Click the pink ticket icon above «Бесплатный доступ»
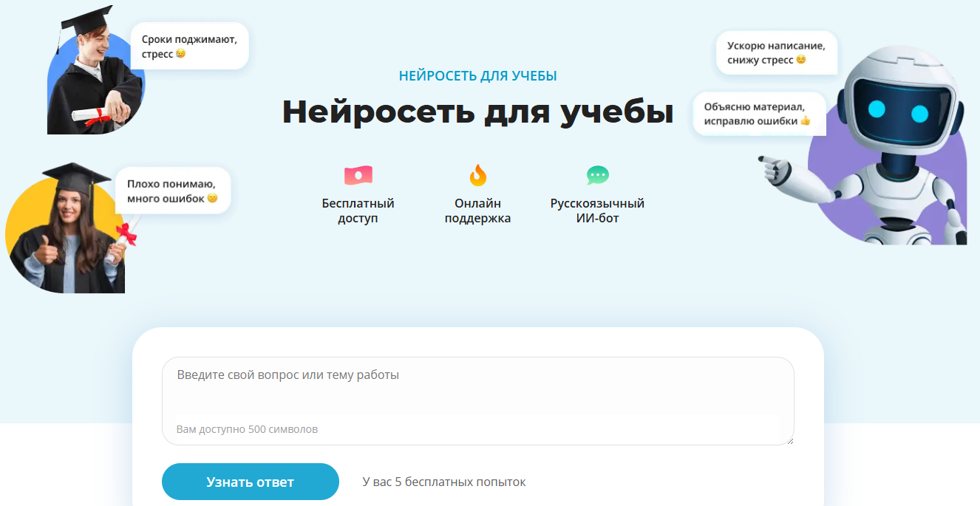Viewport: 980px width, 506px height. 357,175
